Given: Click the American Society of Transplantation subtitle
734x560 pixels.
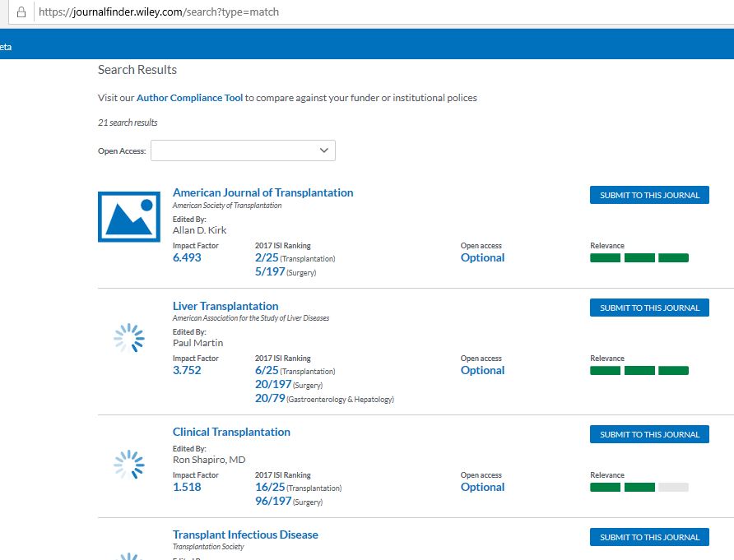Looking at the screenshot, I should [227, 206].
